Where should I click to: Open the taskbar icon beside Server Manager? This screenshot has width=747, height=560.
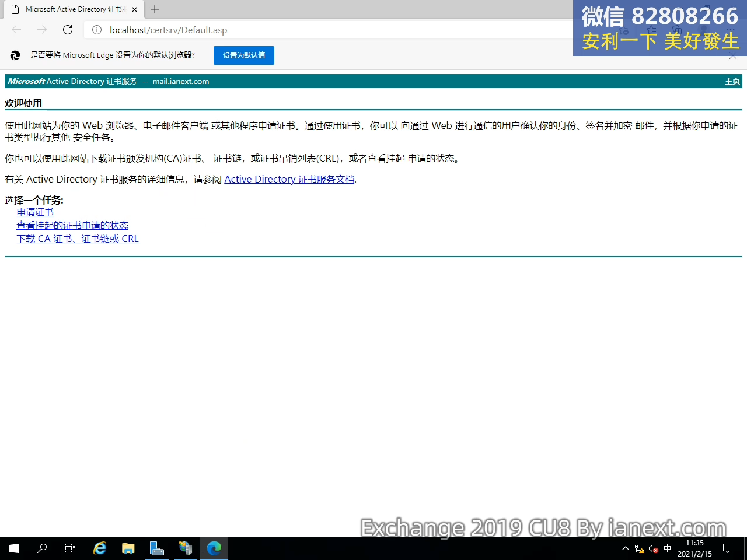coord(186,548)
